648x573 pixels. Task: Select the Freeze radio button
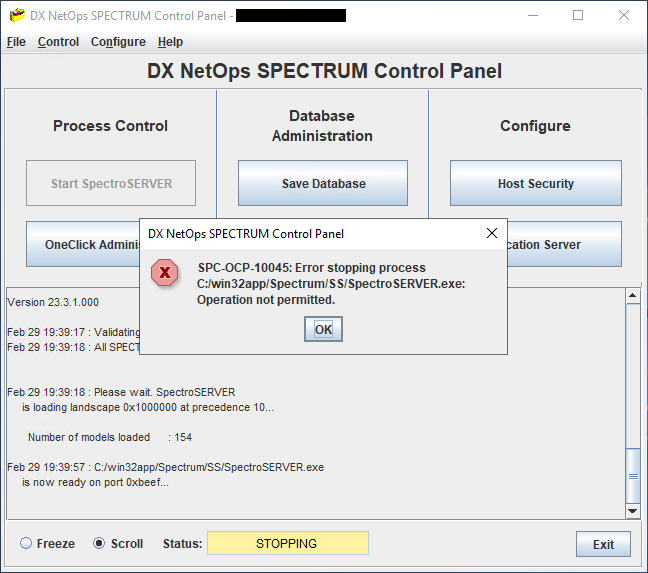pos(27,544)
